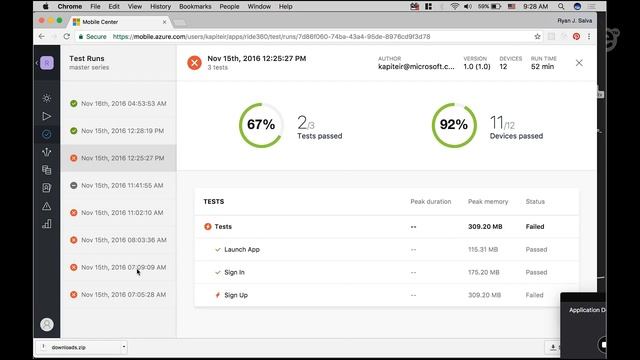This screenshot has width=640, height=360.
Task: Click the author kapiteir@microsoft email
Action: click(416, 67)
